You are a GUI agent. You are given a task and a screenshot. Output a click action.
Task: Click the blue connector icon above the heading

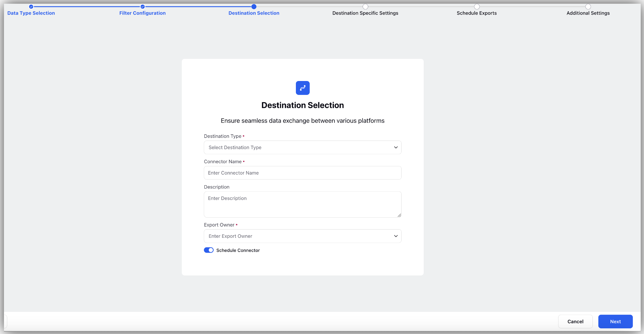coord(303,88)
